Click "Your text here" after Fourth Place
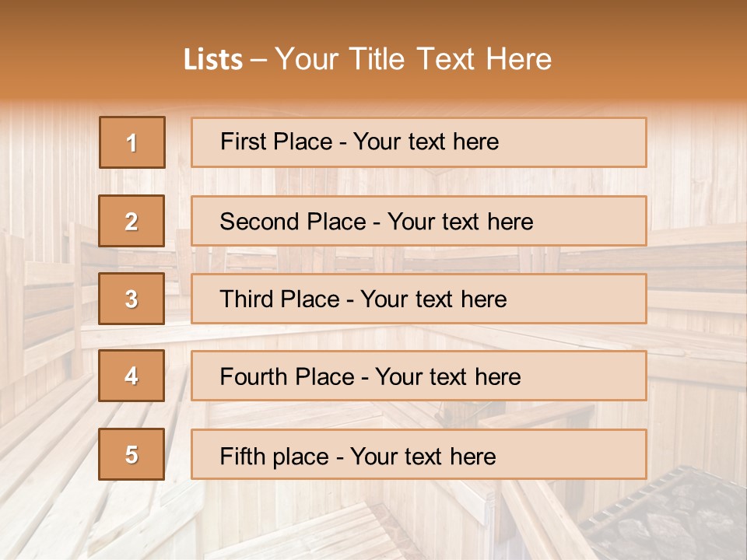The height and width of the screenshot is (560, 747). [x=447, y=377]
